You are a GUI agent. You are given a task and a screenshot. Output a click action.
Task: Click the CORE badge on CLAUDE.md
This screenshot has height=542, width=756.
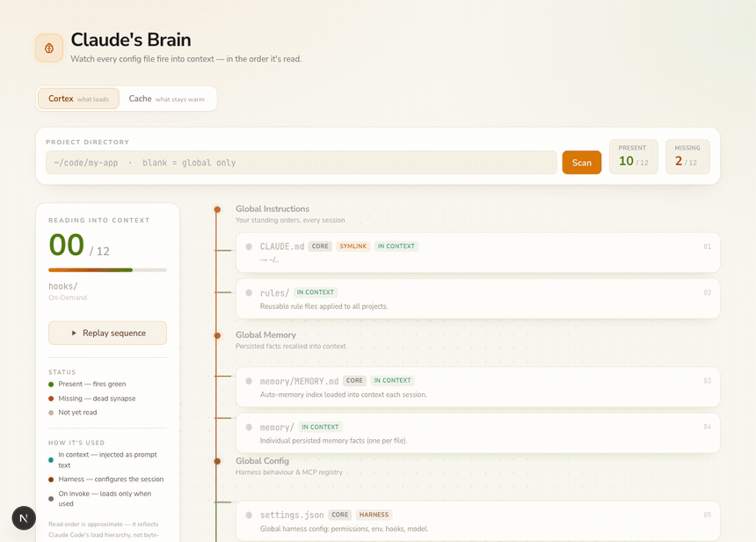pyautogui.click(x=320, y=246)
